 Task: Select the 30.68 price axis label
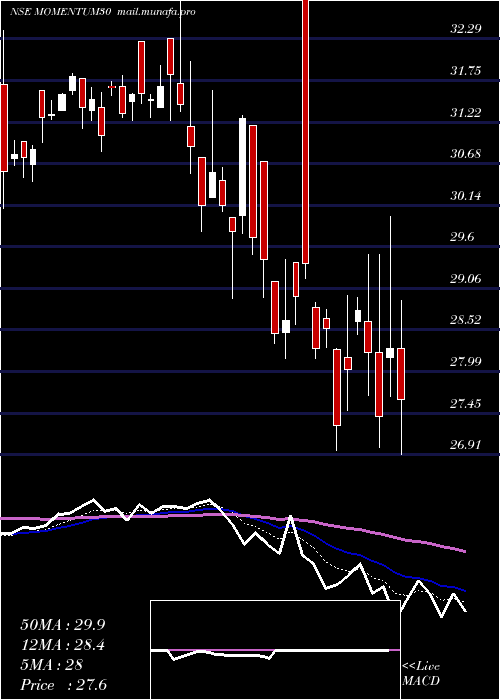466,154
